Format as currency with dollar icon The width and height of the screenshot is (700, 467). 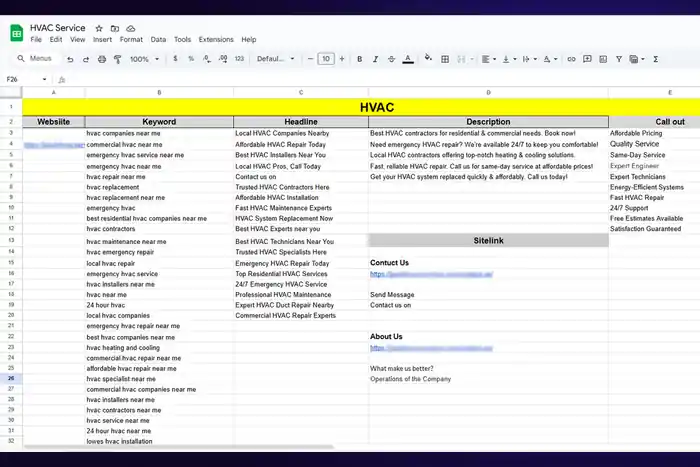[x=175, y=58]
